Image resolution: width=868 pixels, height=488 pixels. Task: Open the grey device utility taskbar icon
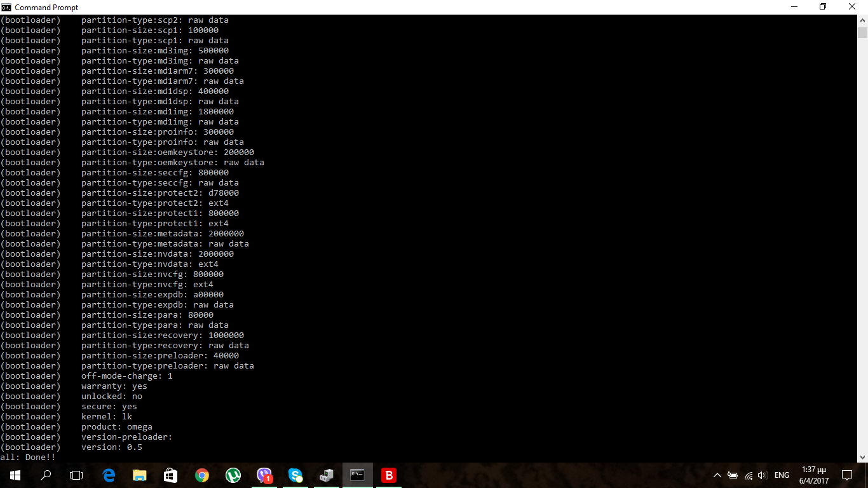327,475
